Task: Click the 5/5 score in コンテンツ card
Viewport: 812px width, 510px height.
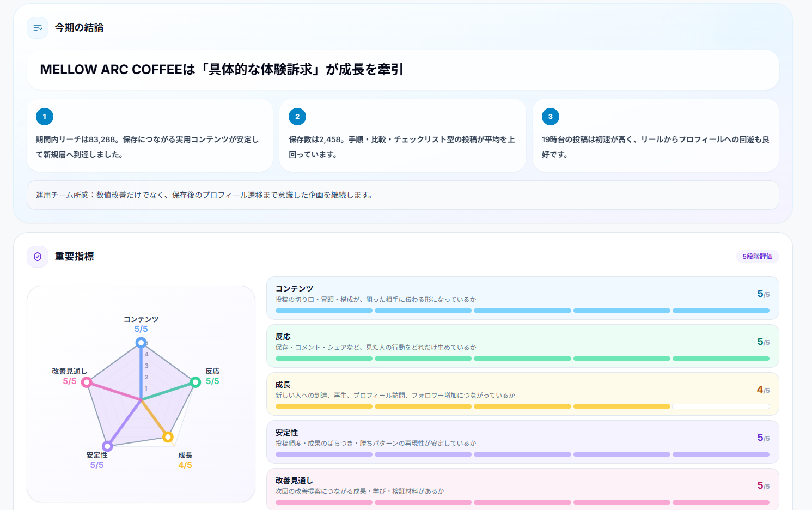Action: (x=763, y=294)
